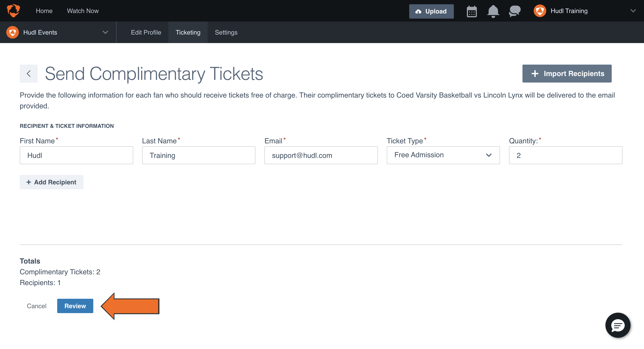Click the Hudl logo in top bar

tap(13, 11)
